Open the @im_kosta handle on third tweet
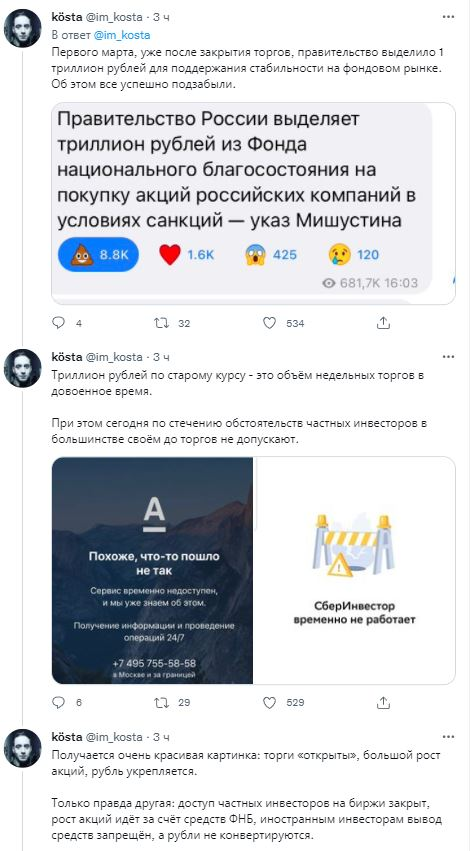Image resolution: width=472 pixels, height=851 pixels. (x=112, y=737)
